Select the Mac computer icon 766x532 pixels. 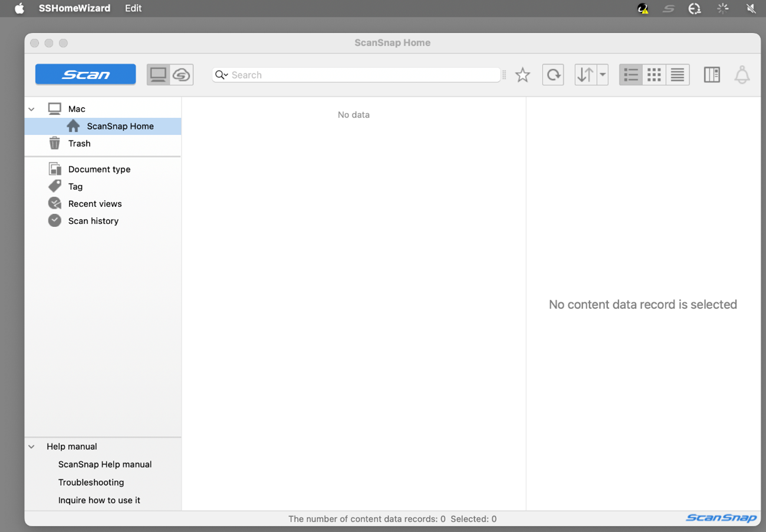(x=55, y=108)
